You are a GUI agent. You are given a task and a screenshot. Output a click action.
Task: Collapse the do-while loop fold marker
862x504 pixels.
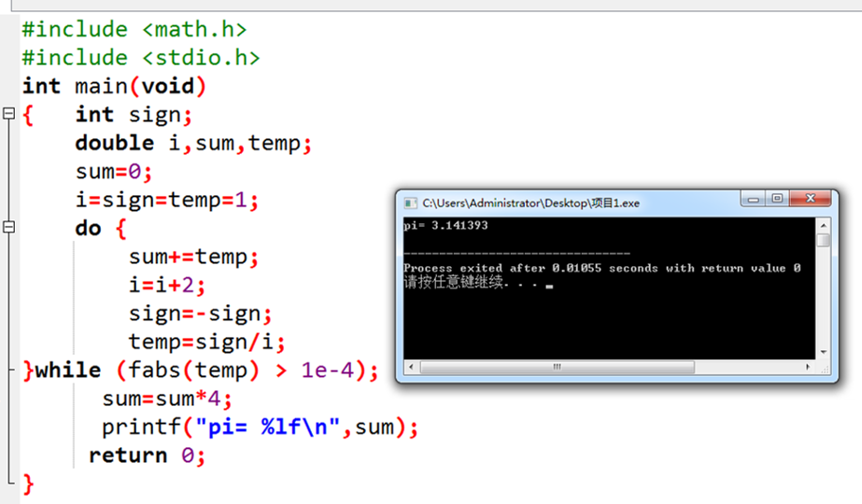[x=8, y=227]
